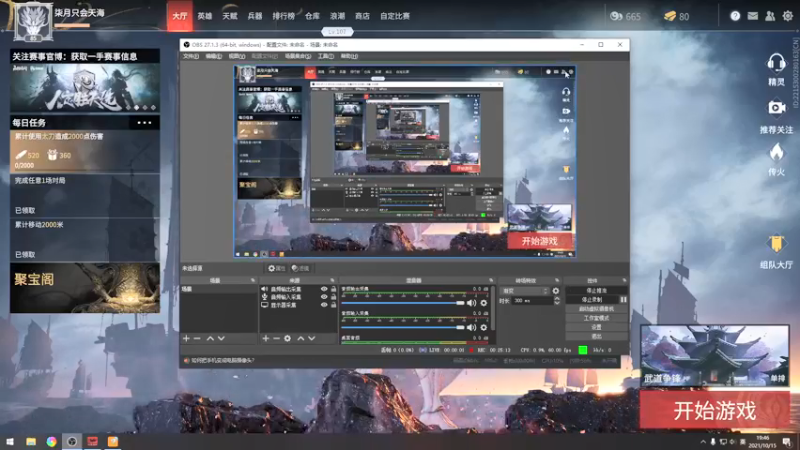The width and height of the screenshot is (800, 450).
Task: Click the help question mark icon
Action: tap(735, 16)
